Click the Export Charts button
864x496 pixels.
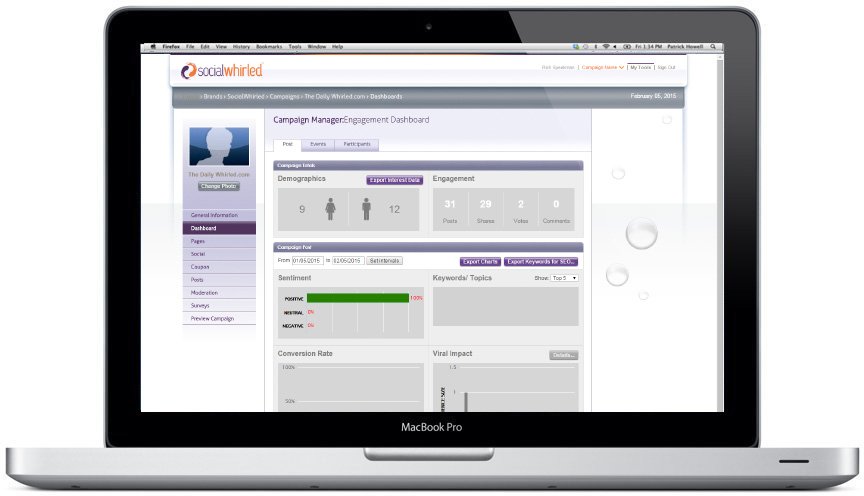pyautogui.click(x=480, y=261)
